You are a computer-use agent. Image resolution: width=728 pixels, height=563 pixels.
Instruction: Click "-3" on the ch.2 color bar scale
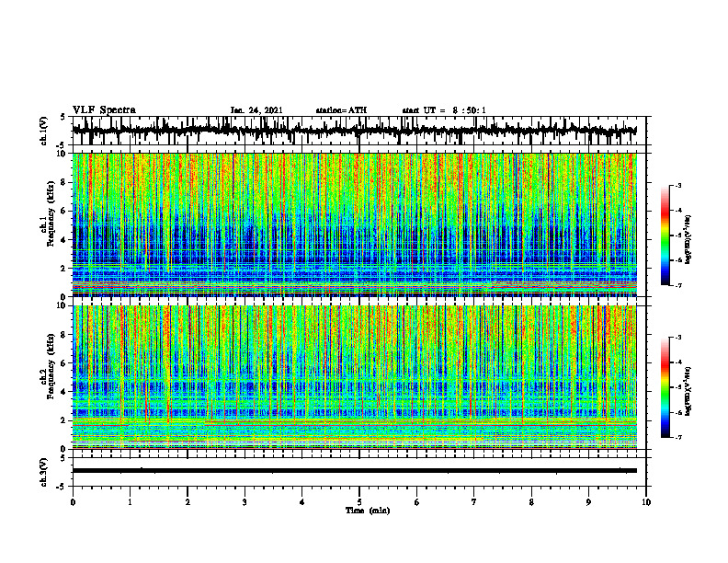tap(678, 338)
